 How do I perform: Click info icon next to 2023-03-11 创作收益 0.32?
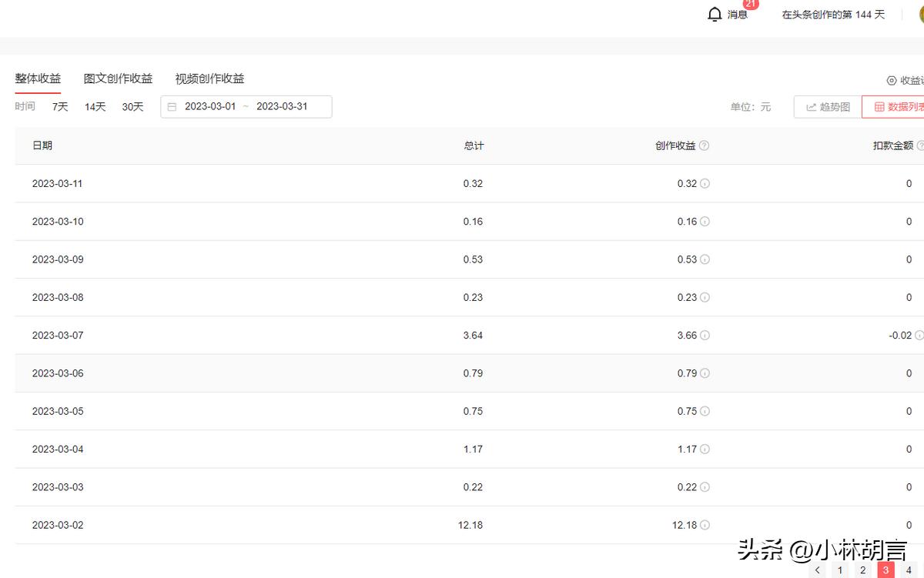pyautogui.click(x=705, y=184)
